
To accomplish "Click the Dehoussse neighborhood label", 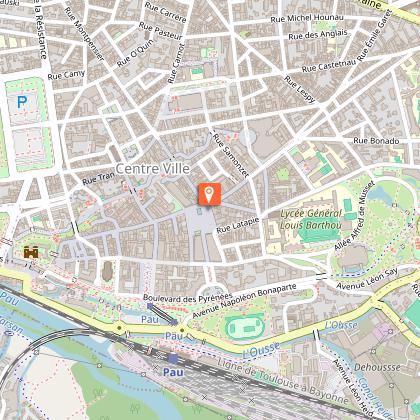I will [x=377, y=367].
